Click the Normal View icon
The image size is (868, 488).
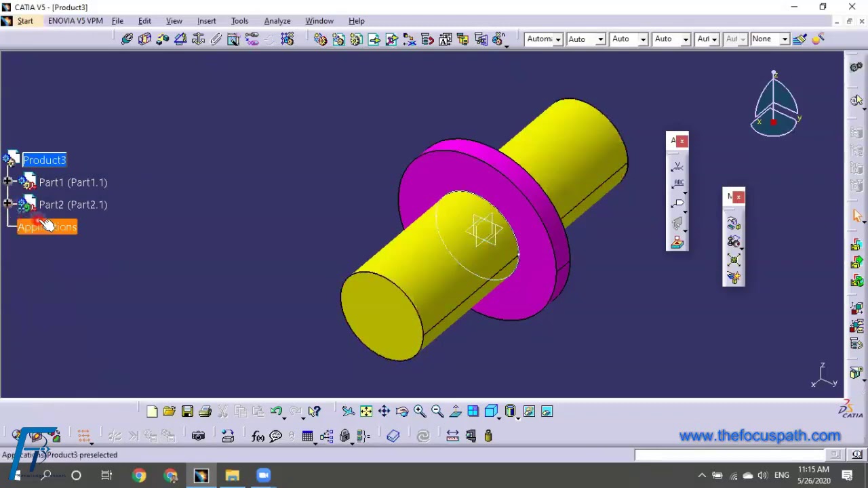(455, 411)
